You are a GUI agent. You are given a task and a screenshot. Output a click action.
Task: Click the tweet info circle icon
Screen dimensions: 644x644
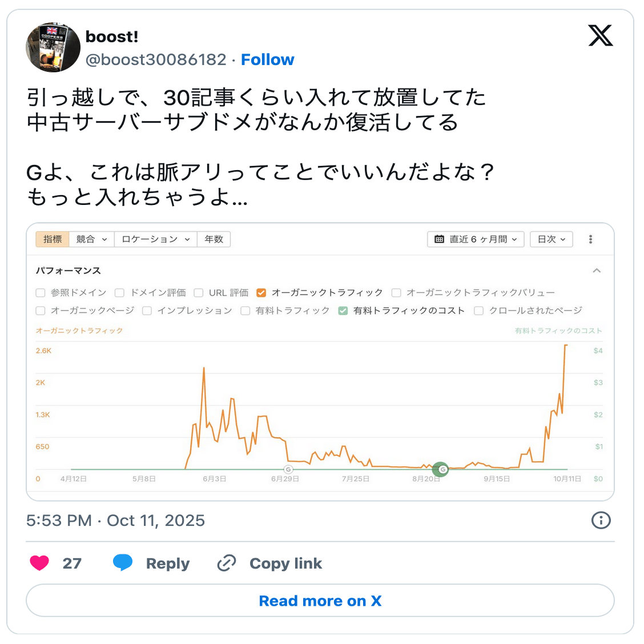pos(601,520)
